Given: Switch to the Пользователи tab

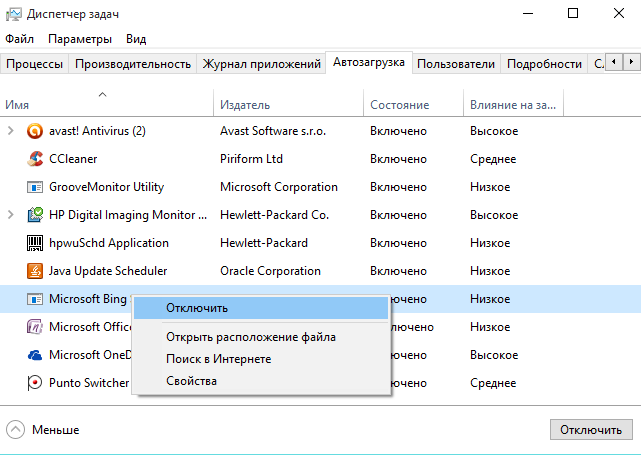Looking at the screenshot, I should coord(456,64).
